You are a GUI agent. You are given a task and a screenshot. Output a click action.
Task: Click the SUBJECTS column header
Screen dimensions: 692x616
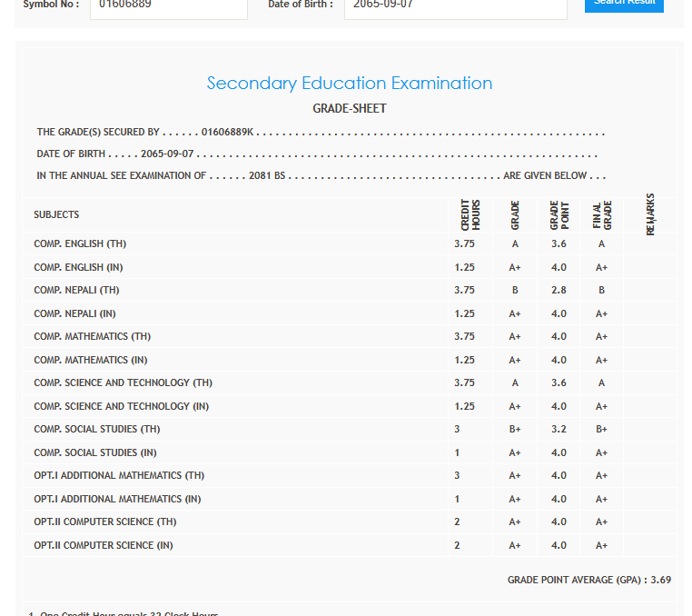pos(56,215)
